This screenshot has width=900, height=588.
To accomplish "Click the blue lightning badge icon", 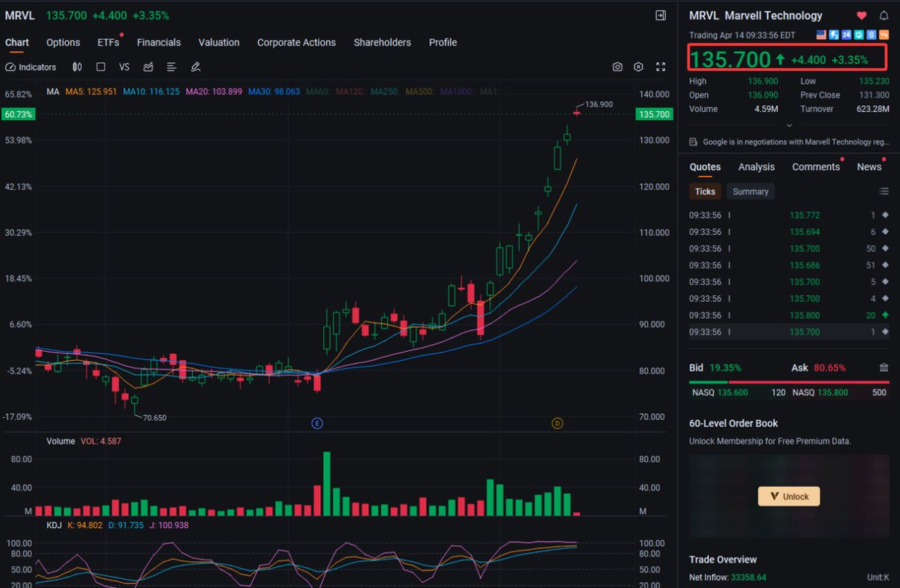I will tap(833, 34).
